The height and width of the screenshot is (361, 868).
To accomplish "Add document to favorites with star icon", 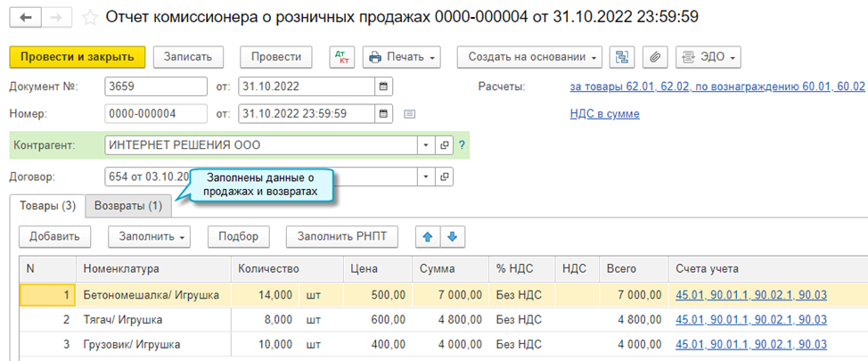I will [89, 17].
